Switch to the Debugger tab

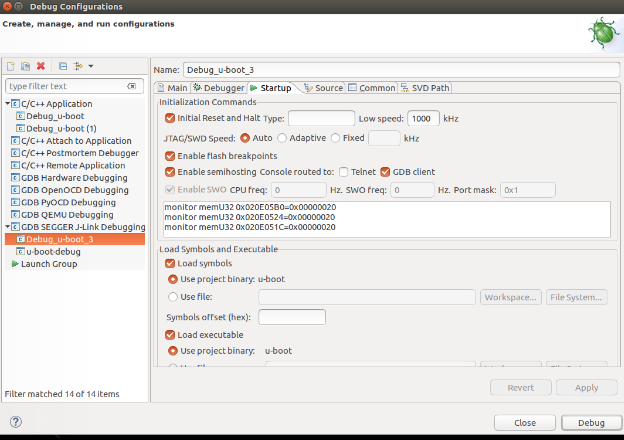219,88
